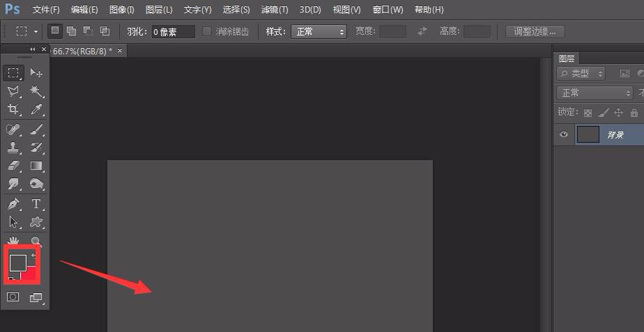Select the Gradient tool
644x332 pixels.
pyautogui.click(x=36, y=166)
